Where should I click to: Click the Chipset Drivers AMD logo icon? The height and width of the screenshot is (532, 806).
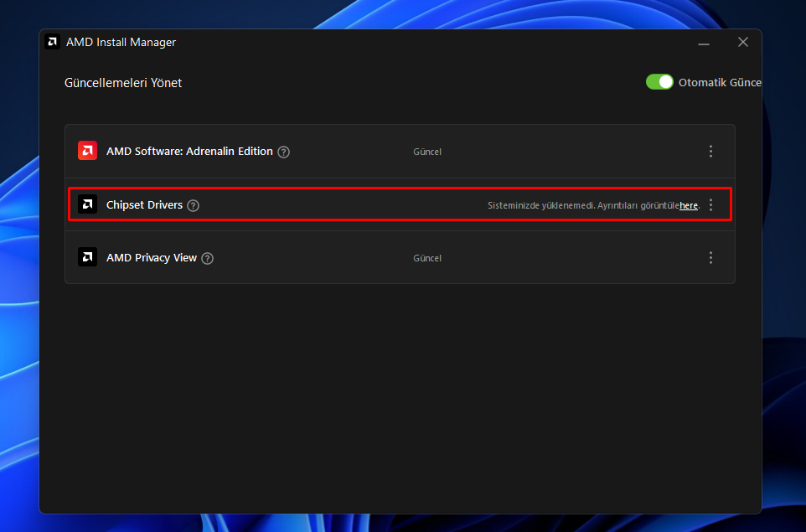pos(87,204)
